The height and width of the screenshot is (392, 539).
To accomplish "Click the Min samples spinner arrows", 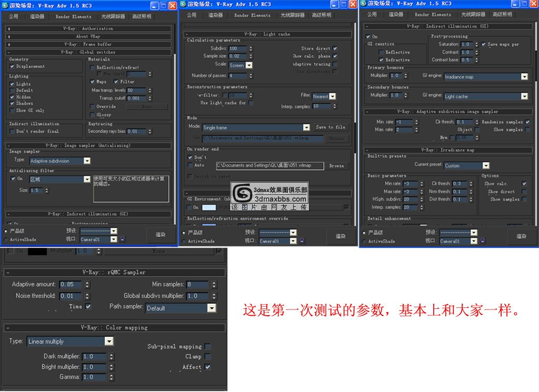I will point(214,285).
